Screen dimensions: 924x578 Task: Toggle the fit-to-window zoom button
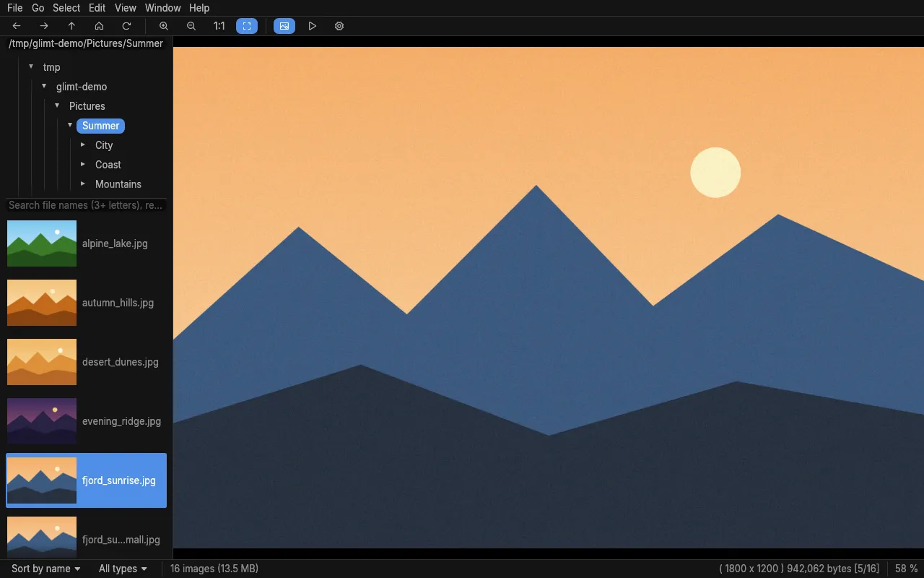point(247,26)
